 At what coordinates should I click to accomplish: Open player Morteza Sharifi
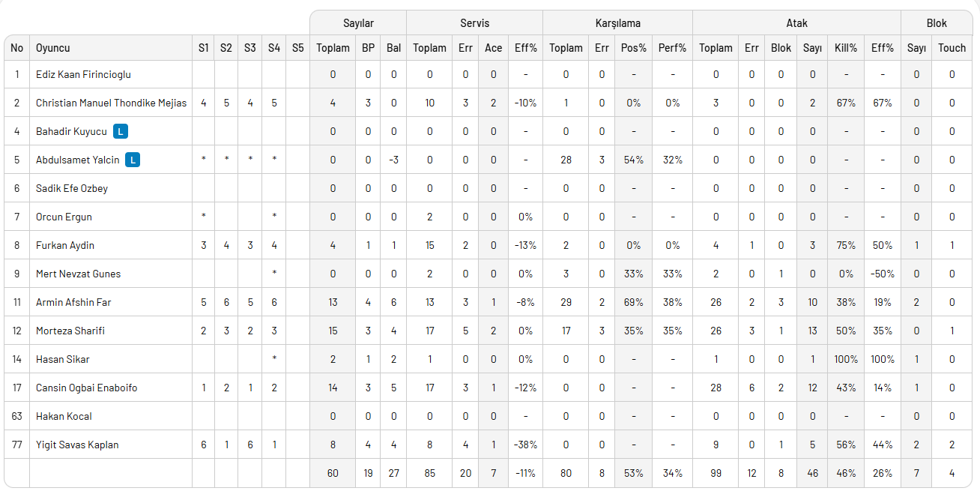click(x=70, y=331)
